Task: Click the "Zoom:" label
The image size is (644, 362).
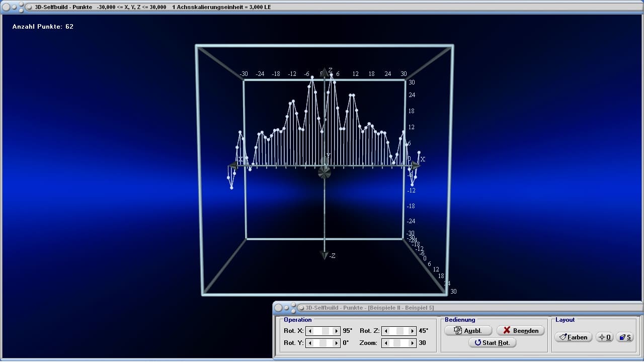Action: click(x=368, y=343)
